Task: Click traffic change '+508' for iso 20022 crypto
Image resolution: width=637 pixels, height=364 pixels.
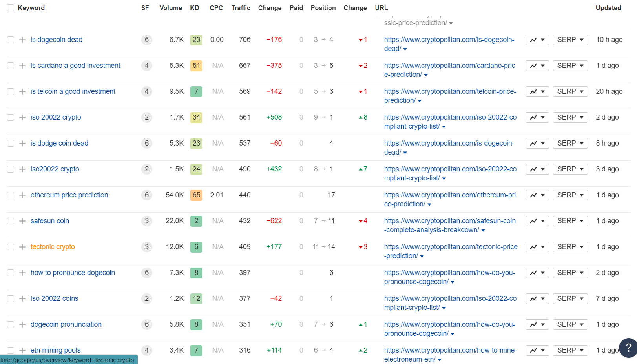Action: 274,117
